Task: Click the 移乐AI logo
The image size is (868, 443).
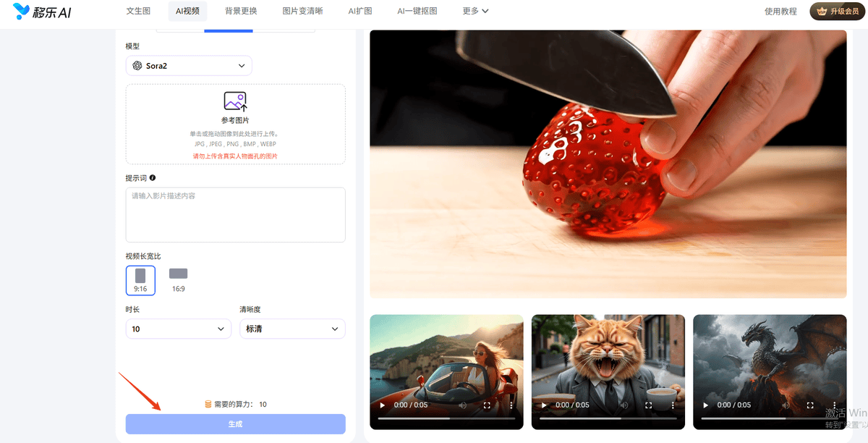Action: click(41, 11)
